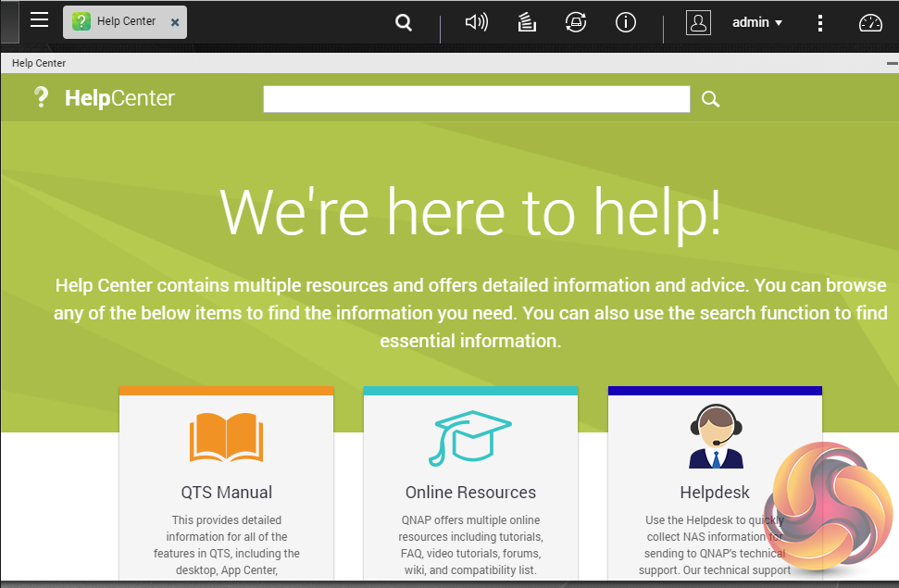
Task: Open background tasks stack icon
Action: click(x=527, y=22)
